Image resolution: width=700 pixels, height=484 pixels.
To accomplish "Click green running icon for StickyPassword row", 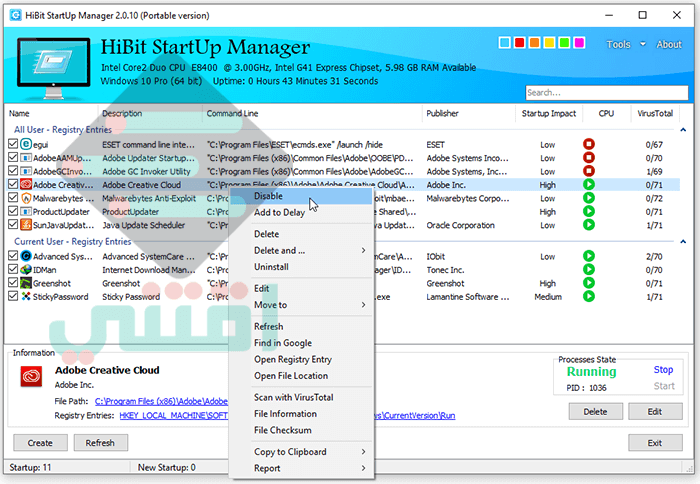I will click(x=589, y=296).
